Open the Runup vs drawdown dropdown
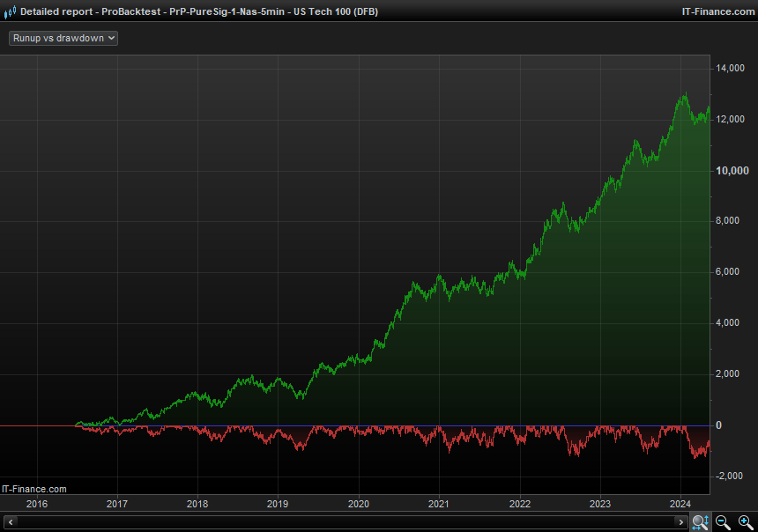758x532 pixels. click(x=63, y=39)
